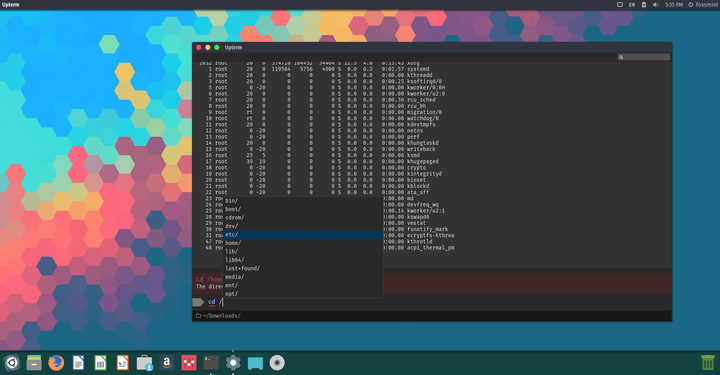Click the ecryptfs-kthrea process entry
The width and height of the screenshot is (720, 375).
(431, 235)
